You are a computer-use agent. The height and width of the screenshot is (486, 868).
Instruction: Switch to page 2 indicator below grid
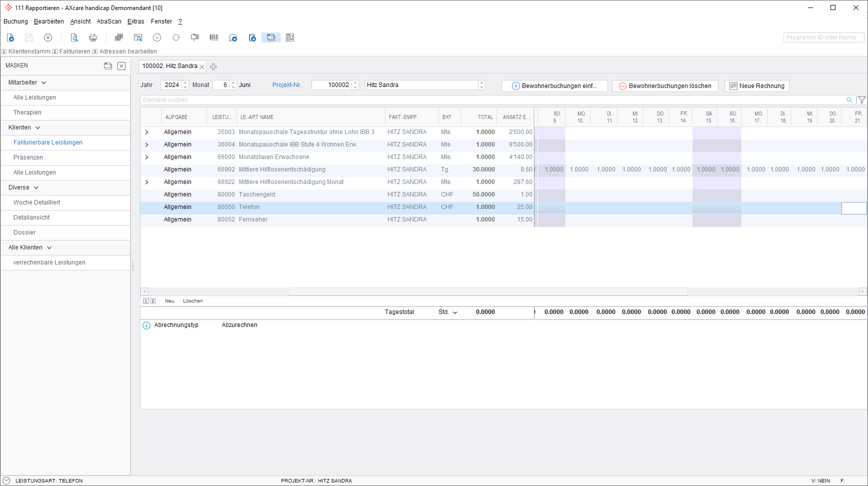153,301
